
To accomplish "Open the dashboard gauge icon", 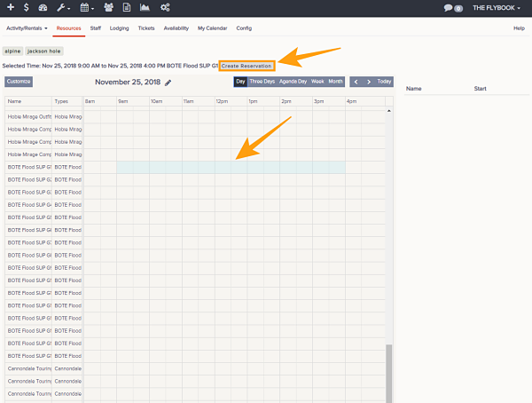I will point(43,7).
